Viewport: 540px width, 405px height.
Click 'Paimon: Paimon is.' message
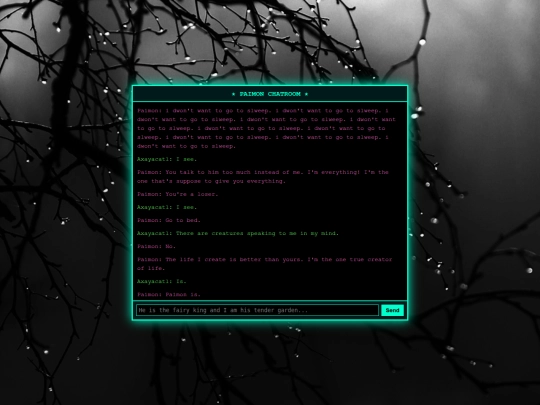coord(169,295)
